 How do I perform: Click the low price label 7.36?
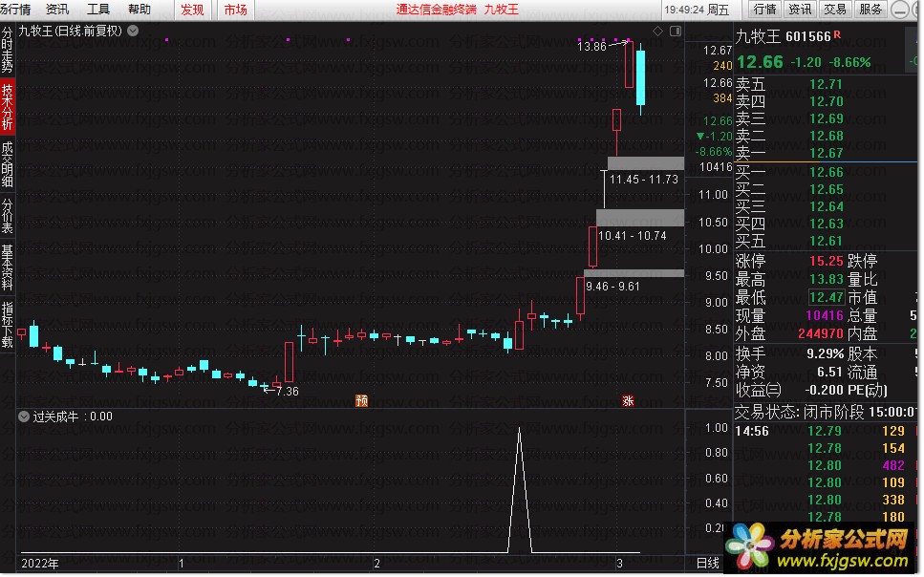click(x=287, y=392)
